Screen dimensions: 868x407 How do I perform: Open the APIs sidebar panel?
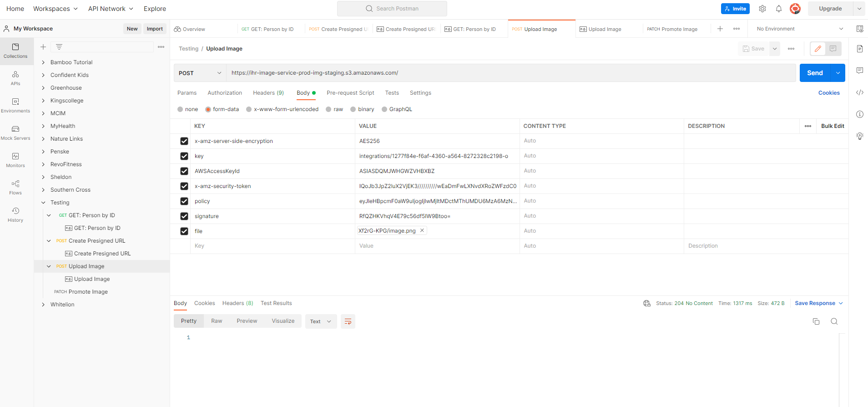(x=15, y=78)
